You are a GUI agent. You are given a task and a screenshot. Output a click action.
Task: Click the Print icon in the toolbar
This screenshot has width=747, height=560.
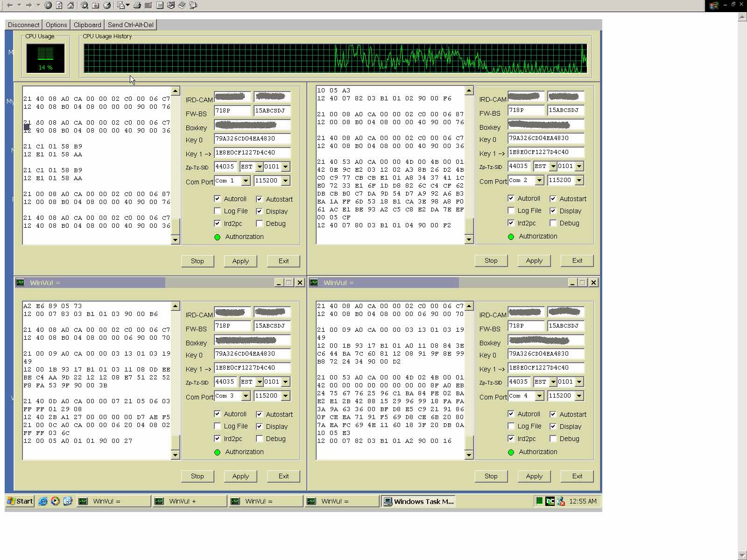[137, 5]
